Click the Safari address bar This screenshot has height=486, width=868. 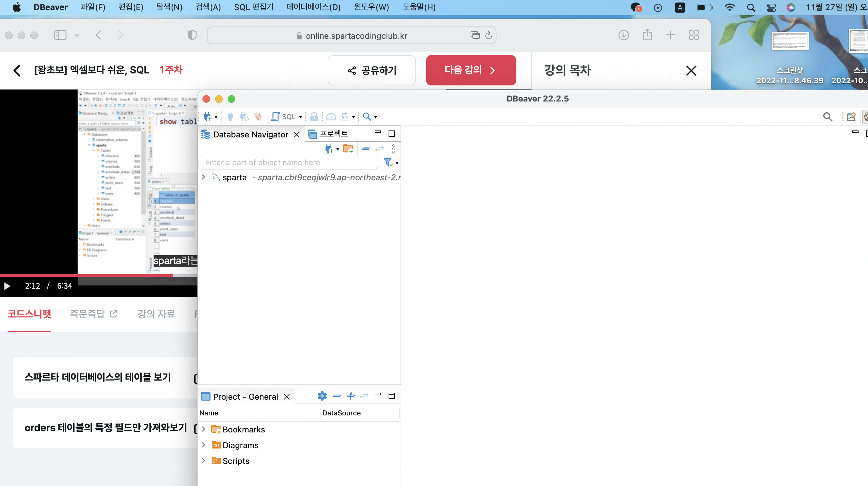pos(351,36)
